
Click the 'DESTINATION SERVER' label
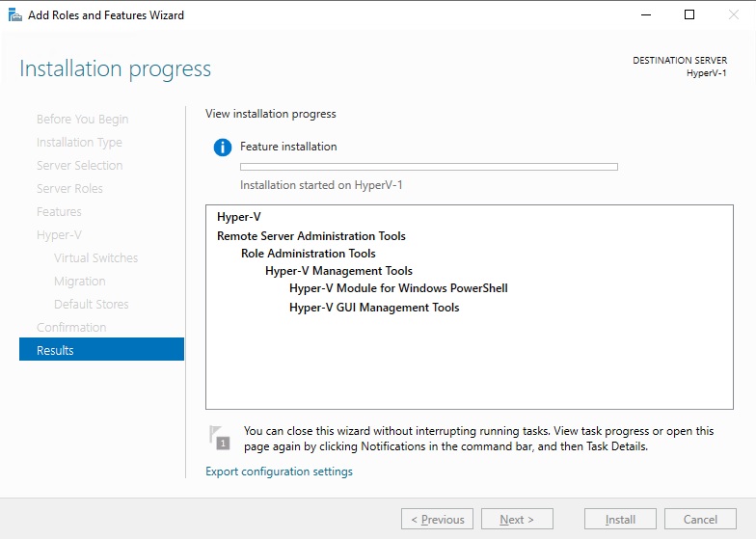coord(680,60)
